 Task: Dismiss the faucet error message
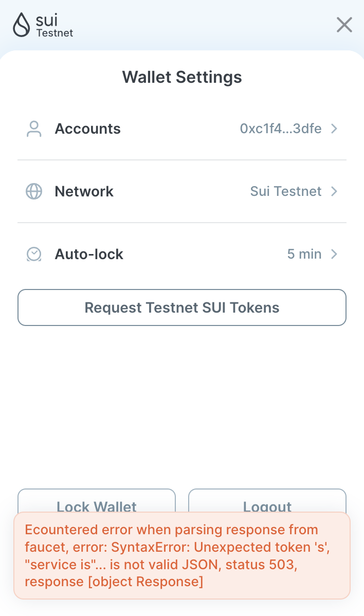(182, 555)
